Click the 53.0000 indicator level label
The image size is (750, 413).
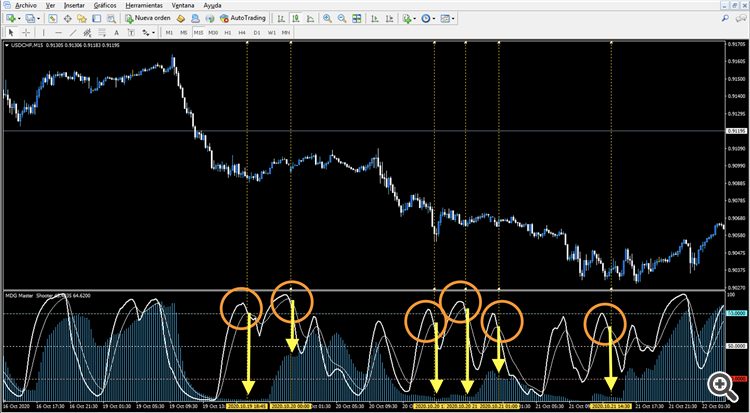737,313
